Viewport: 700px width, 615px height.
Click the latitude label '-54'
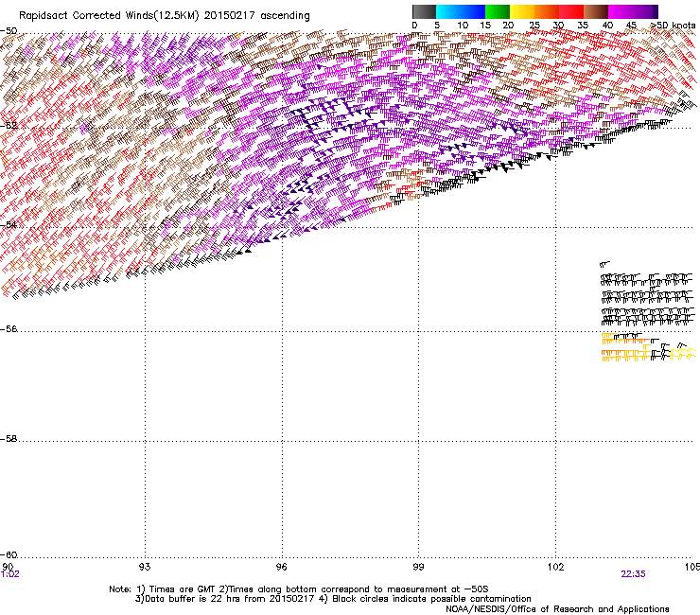pos(9,224)
